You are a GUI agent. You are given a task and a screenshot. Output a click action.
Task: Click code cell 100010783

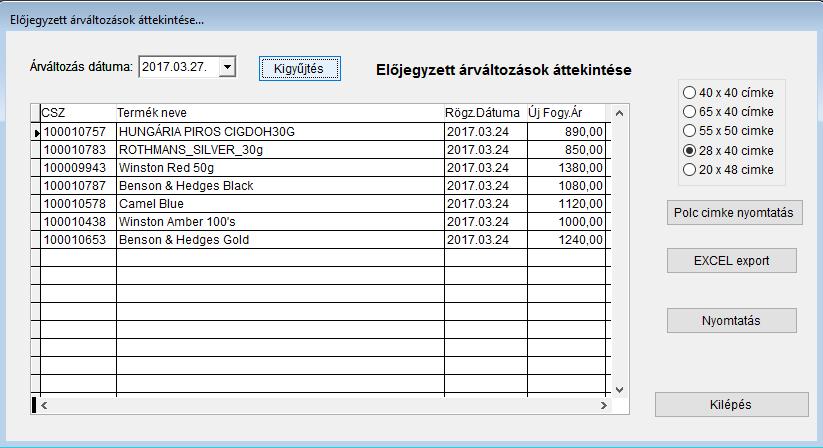click(x=78, y=150)
